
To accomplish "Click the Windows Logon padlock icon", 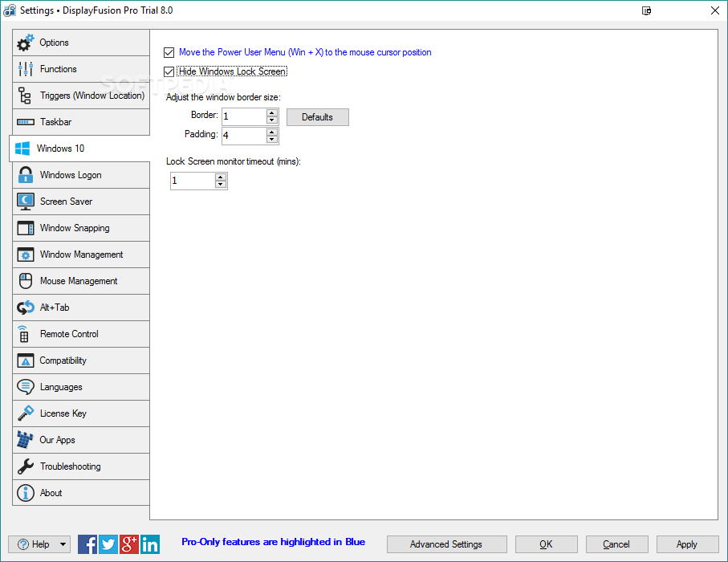I will pyautogui.click(x=26, y=175).
